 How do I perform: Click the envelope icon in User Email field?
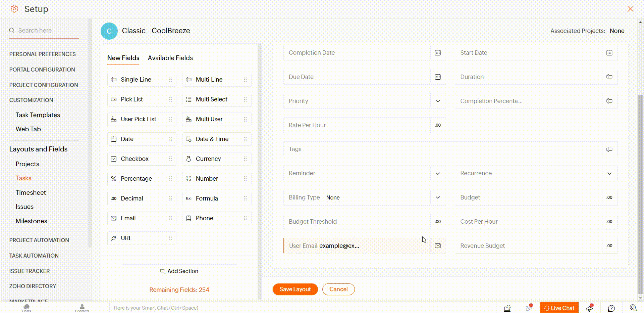tap(438, 246)
